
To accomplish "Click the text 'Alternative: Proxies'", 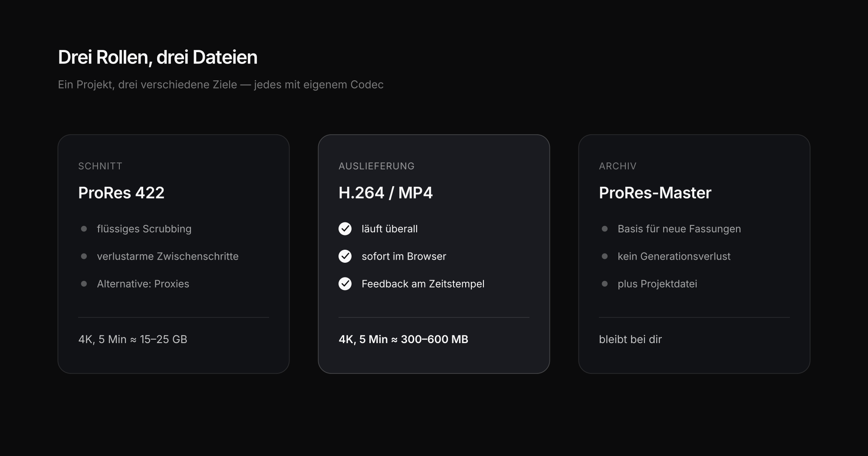I will [143, 284].
